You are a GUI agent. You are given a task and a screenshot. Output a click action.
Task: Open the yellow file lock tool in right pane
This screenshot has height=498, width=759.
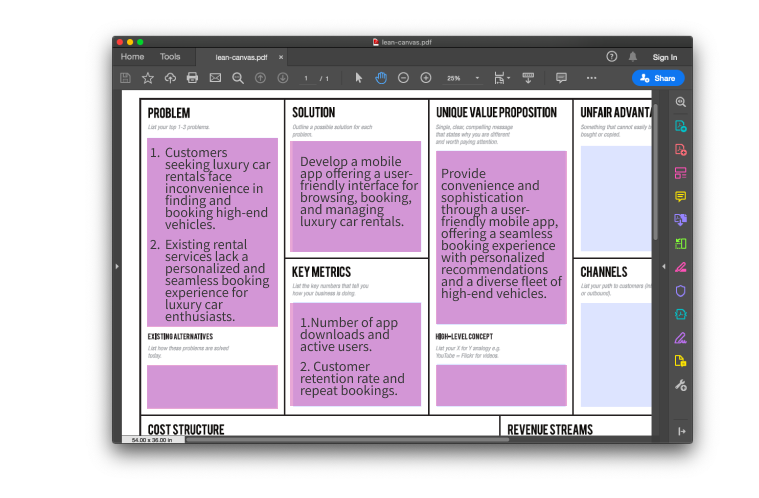click(x=681, y=361)
